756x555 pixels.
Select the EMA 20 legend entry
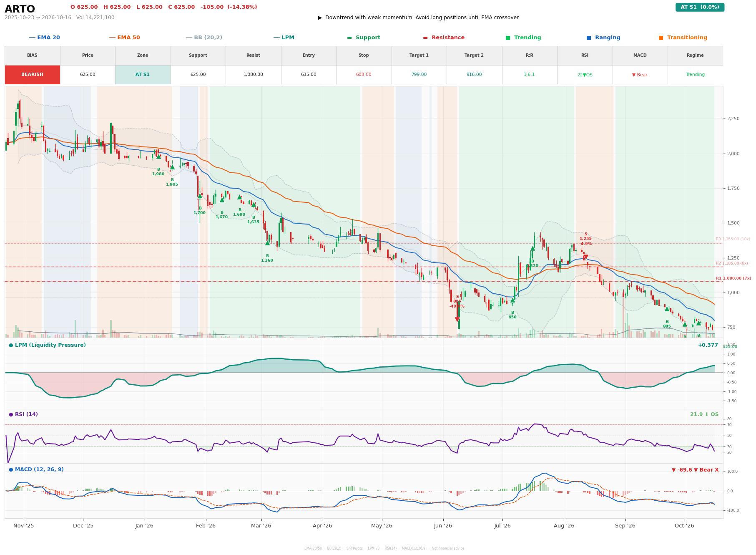click(44, 38)
